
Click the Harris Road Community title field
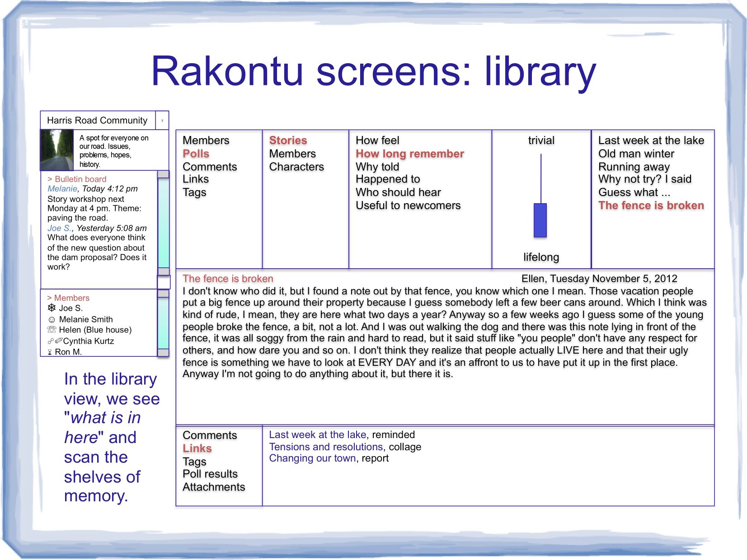(x=98, y=121)
